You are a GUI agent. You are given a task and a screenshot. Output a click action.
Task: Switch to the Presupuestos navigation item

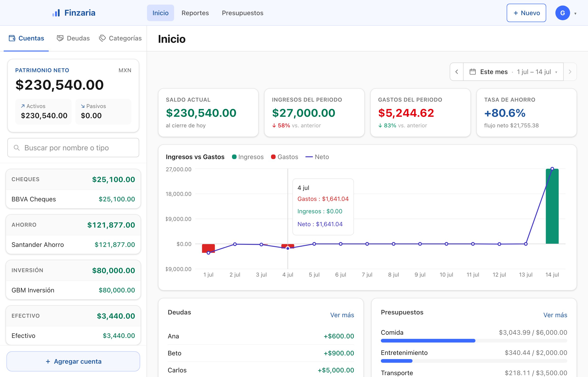point(242,13)
